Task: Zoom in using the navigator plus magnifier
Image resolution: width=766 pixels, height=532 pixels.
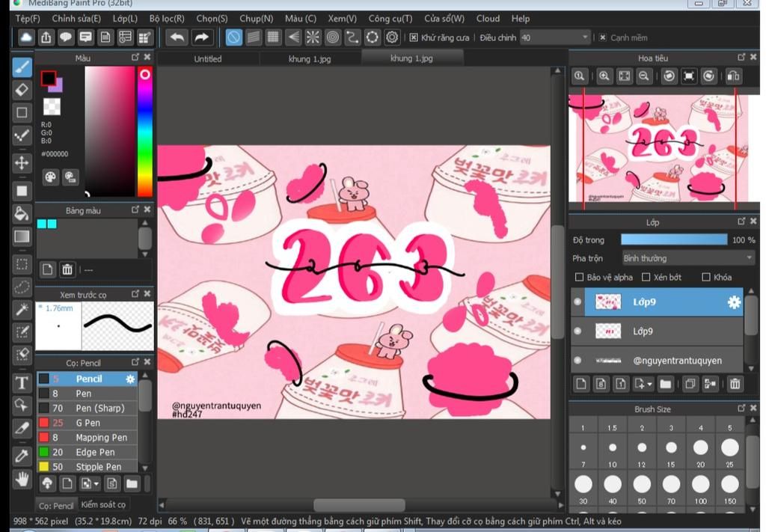Action: coord(604,76)
